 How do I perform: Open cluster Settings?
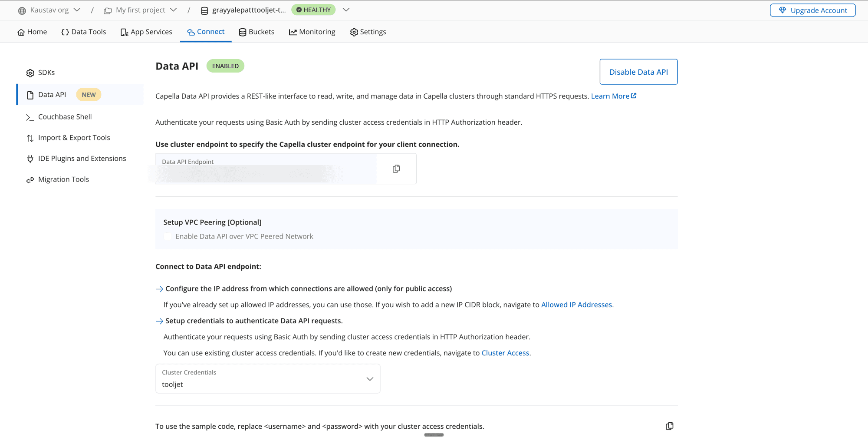point(368,32)
